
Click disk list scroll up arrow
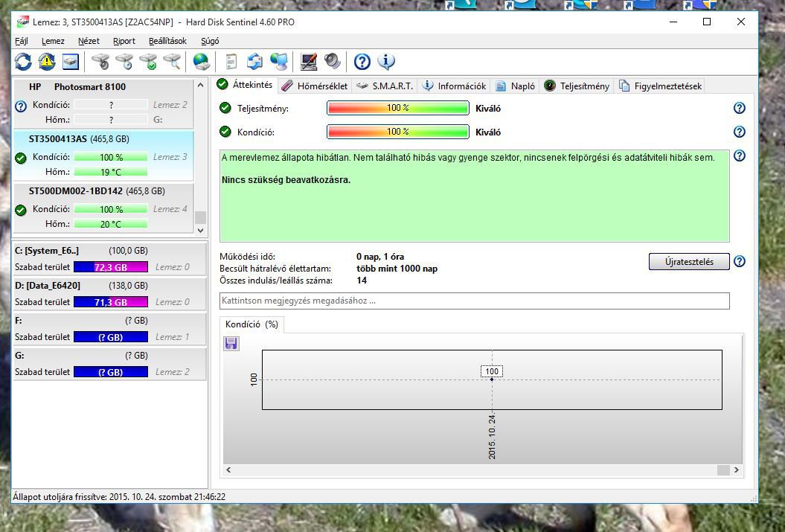click(200, 85)
